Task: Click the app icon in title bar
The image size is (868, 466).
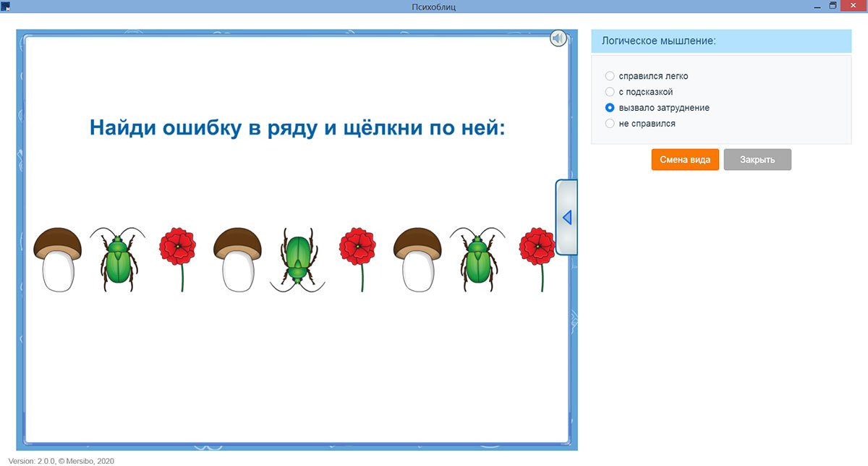Action: point(6,7)
